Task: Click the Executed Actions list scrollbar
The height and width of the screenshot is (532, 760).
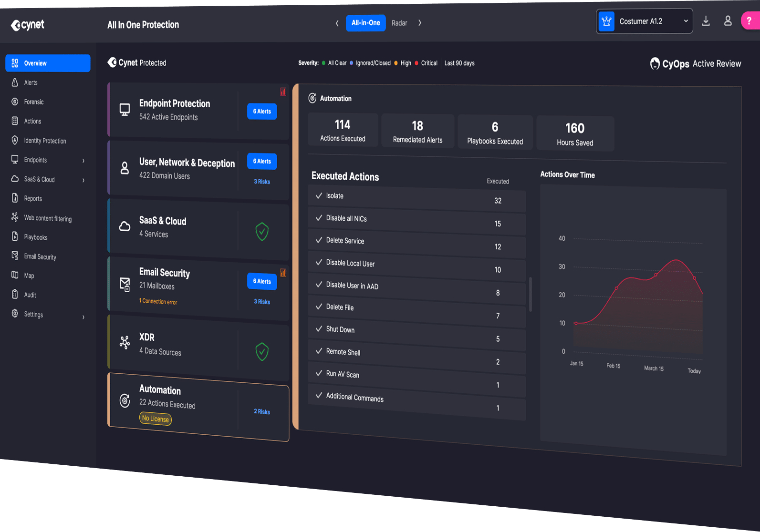Action: click(531, 294)
